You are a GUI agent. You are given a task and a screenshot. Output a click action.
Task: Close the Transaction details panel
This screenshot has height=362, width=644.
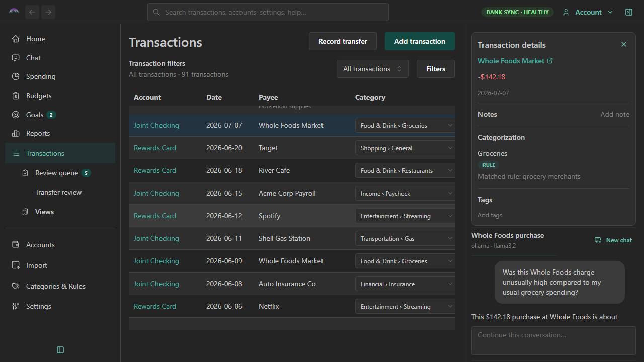pyautogui.click(x=624, y=44)
